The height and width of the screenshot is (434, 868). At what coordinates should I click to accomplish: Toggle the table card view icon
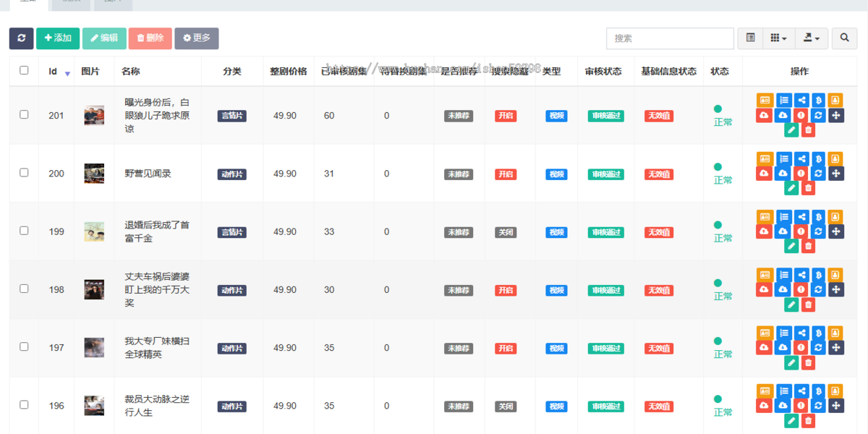751,38
